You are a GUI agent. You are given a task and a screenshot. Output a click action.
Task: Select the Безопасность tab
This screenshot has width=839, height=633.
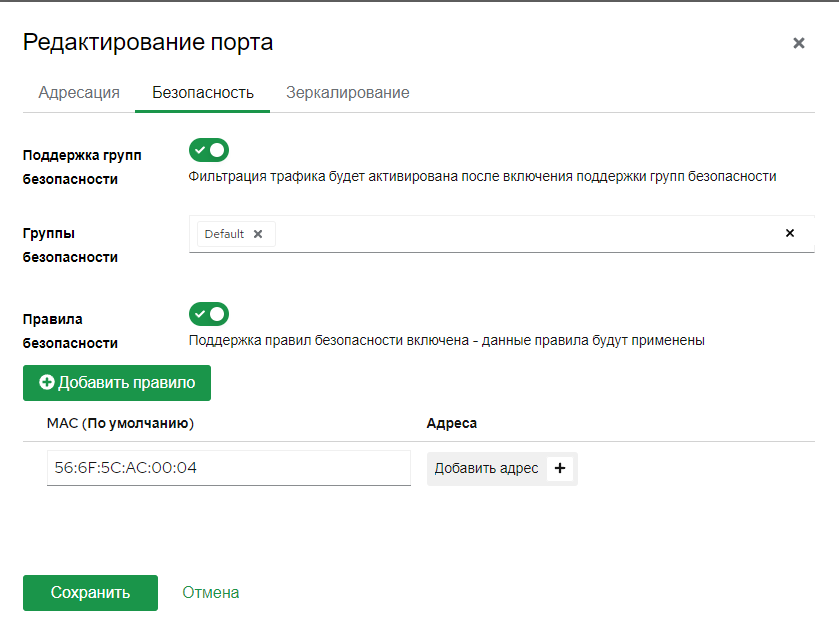[202, 93]
